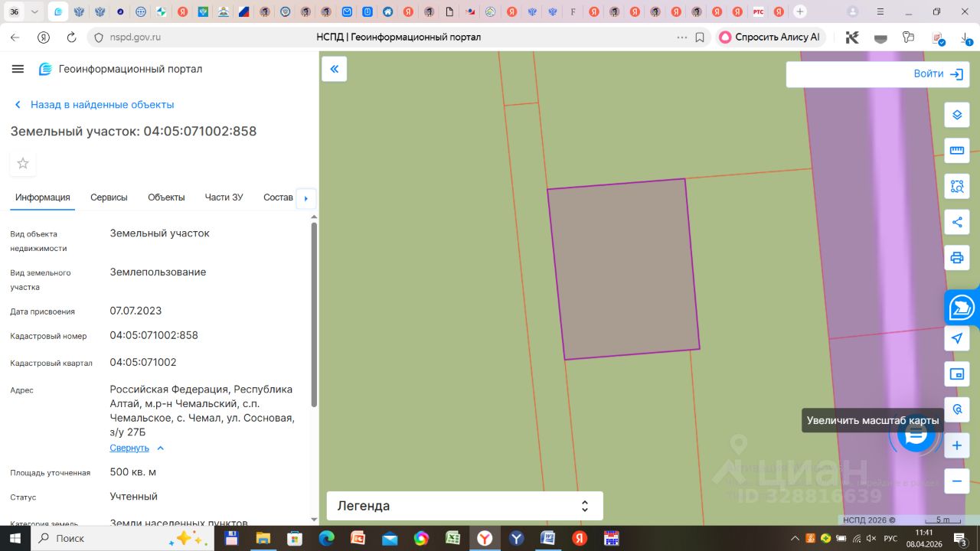
Task: Click the cadastral quarter value 04:05:071002
Action: click(143, 362)
